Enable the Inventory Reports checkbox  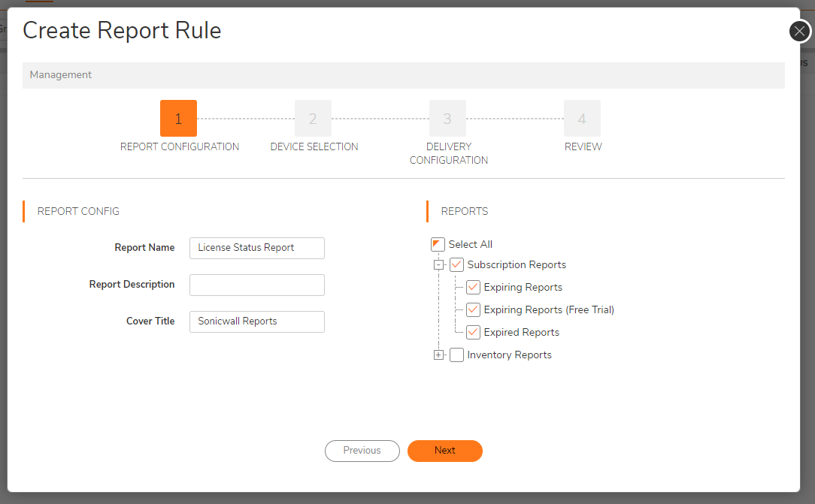[456, 355]
